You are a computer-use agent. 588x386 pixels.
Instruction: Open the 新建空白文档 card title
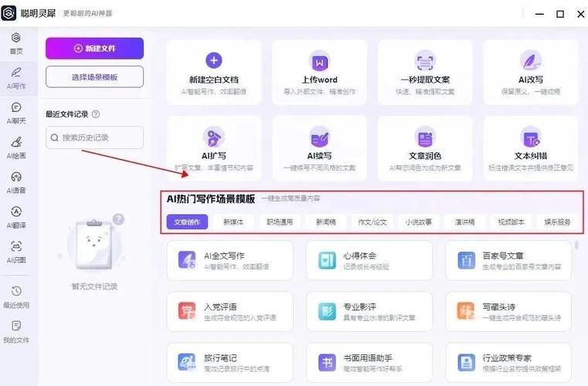coord(214,80)
